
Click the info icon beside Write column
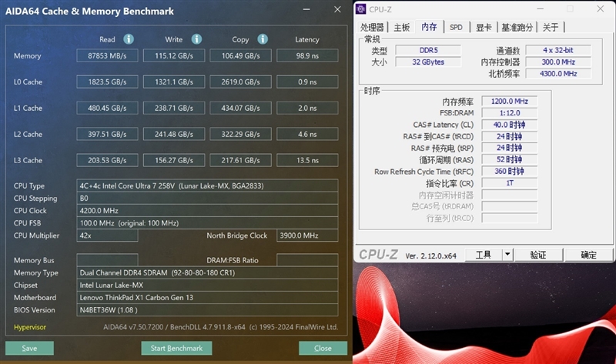(x=196, y=39)
